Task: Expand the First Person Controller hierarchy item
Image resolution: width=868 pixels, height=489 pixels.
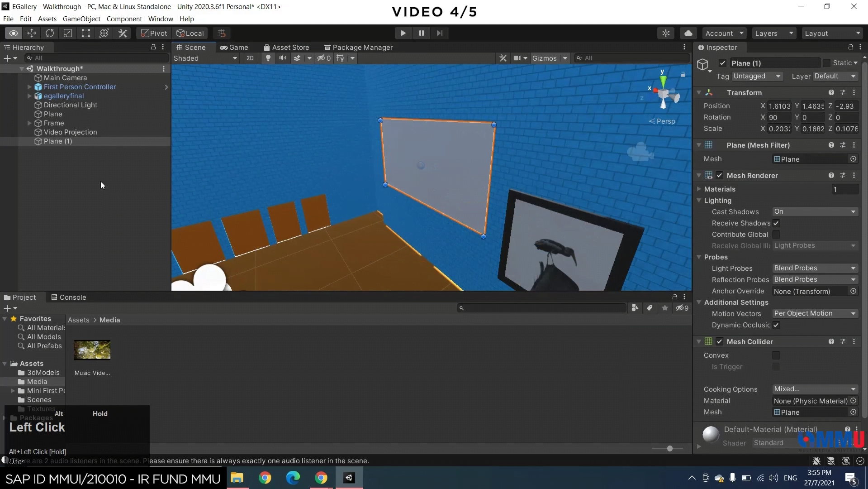Action: pyautogui.click(x=29, y=87)
